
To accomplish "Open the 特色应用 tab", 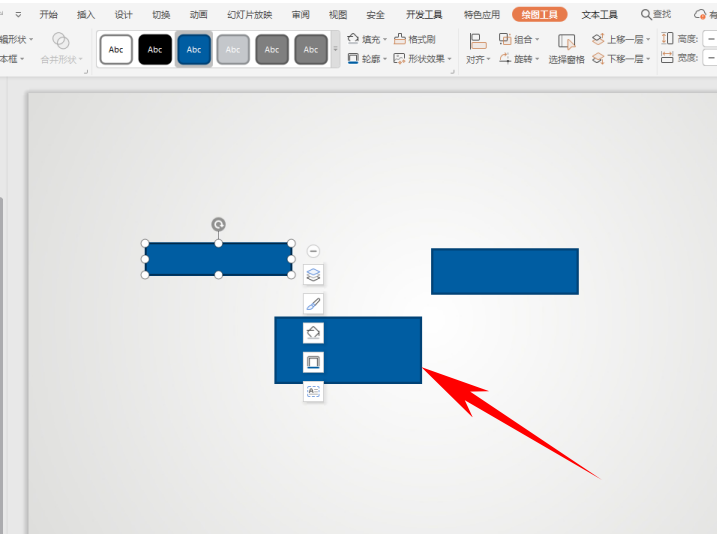I will click(482, 15).
